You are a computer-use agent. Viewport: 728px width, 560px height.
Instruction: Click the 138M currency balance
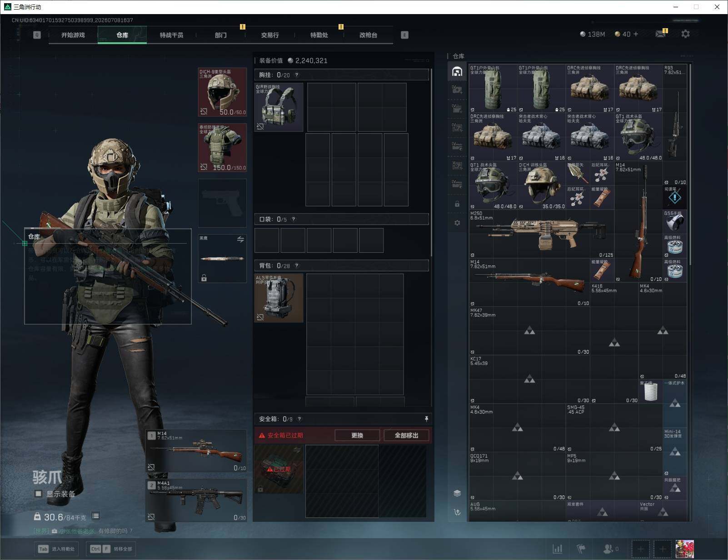(593, 34)
